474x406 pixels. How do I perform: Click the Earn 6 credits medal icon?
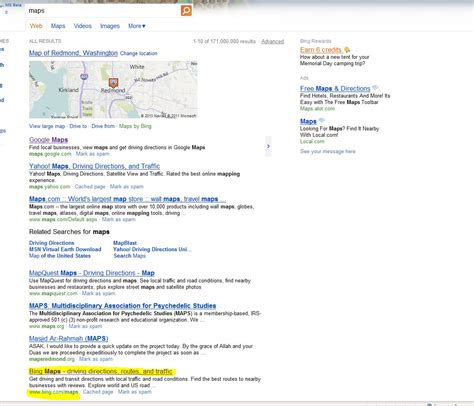[x=347, y=50]
